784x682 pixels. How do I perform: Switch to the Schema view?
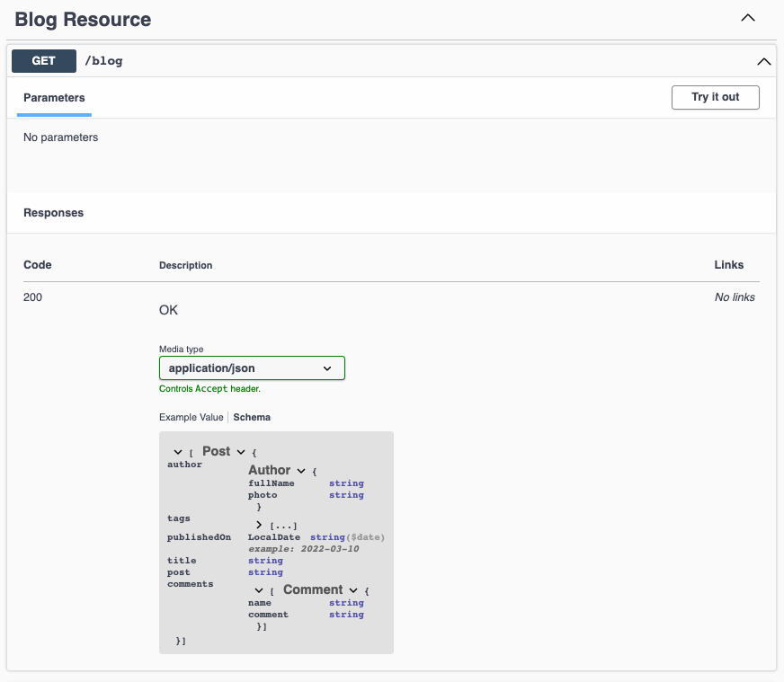coord(252,417)
